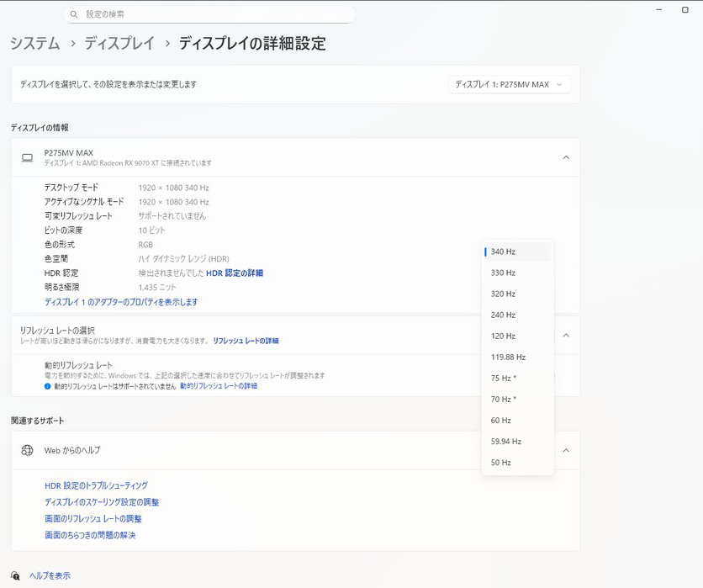Viewport: 703px width, 588px height.
Task: Collapse the Web からのヘルプ section
Action: click(565, 451)
